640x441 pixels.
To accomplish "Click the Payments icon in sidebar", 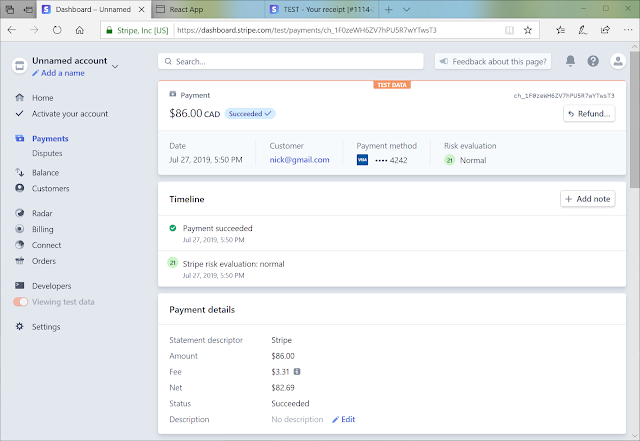I will coord(19,138).
